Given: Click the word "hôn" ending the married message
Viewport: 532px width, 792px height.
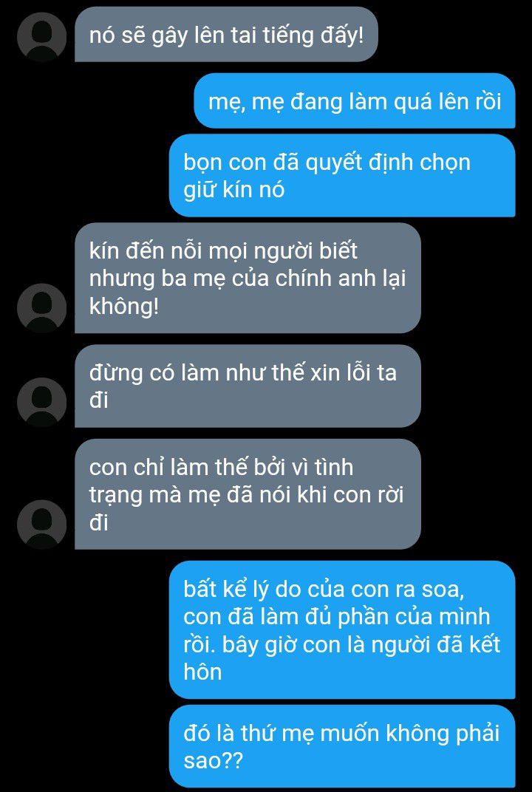Looking at the screenshot, I should [x=202, y=672].
